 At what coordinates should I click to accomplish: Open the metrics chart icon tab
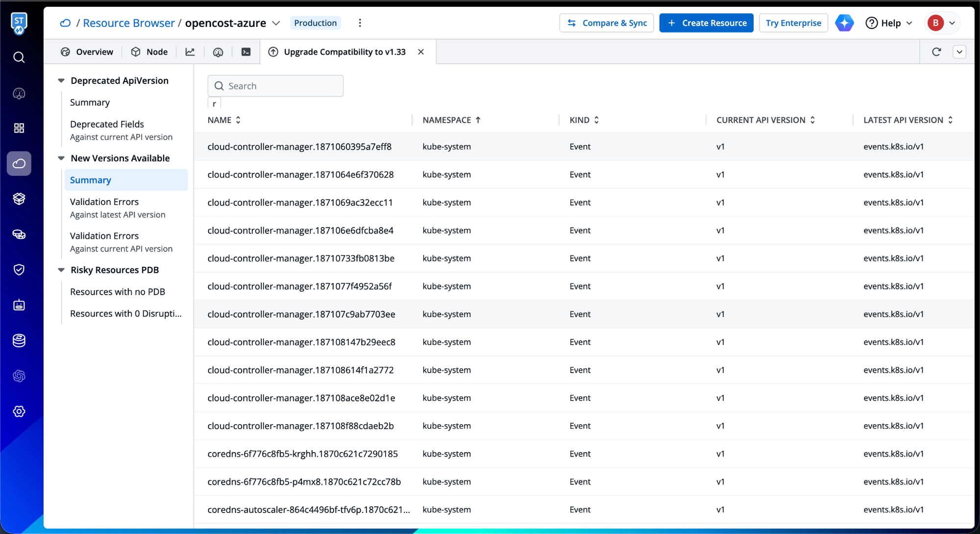[190, 52]
